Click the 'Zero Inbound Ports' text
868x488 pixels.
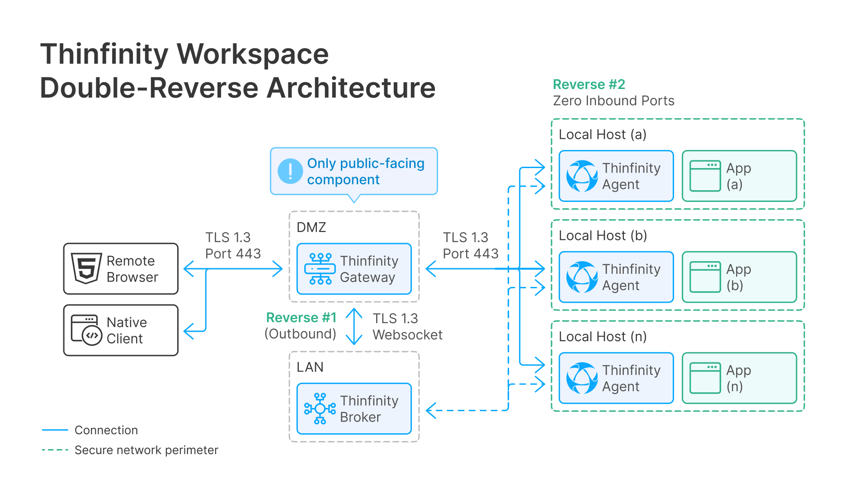(613, 101)
